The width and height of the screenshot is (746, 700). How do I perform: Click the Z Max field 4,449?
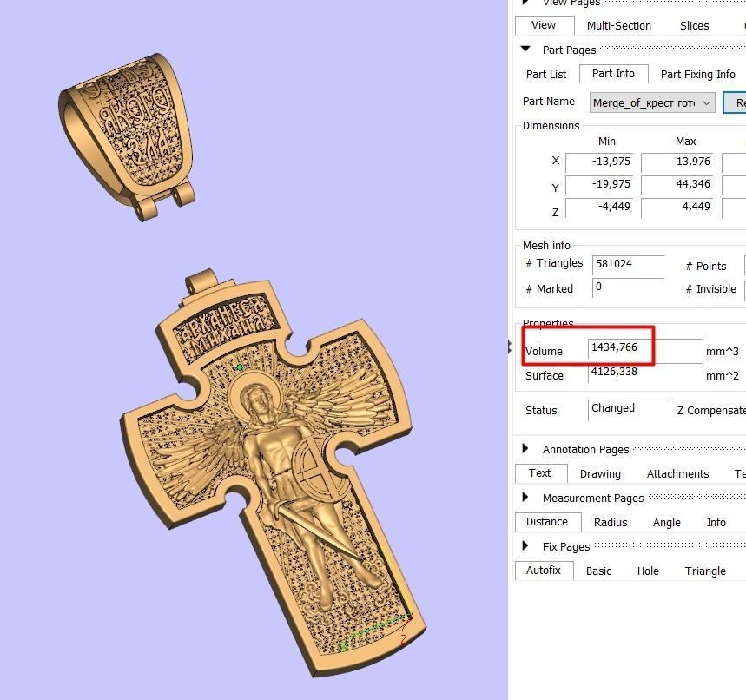click(677, 208)
